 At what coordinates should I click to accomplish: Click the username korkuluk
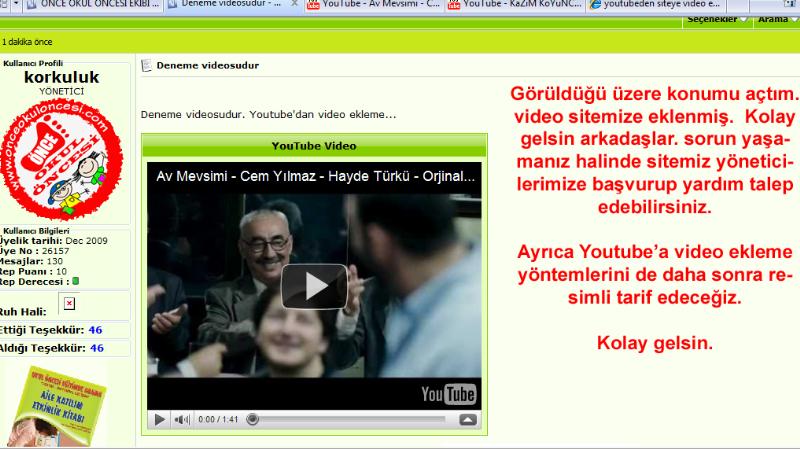coord(62,77)
